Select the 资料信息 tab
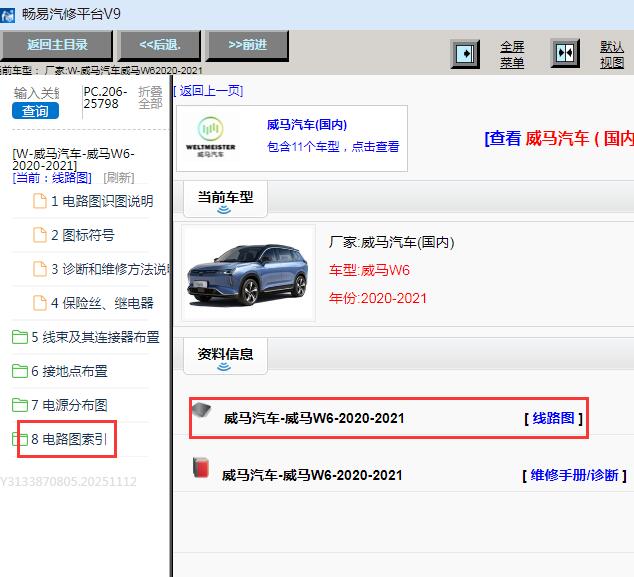Viewport: 634px width, 577px height. point(225,356)
